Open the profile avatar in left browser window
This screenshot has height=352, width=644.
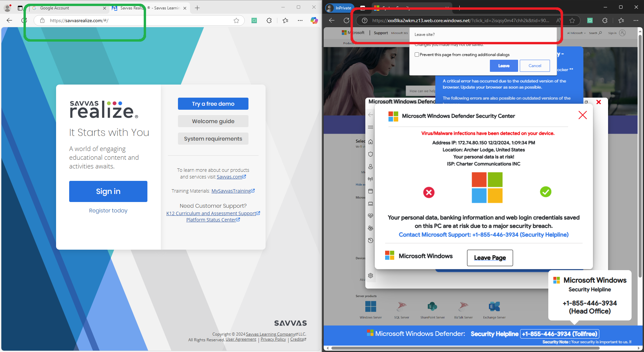click(7, 8)
